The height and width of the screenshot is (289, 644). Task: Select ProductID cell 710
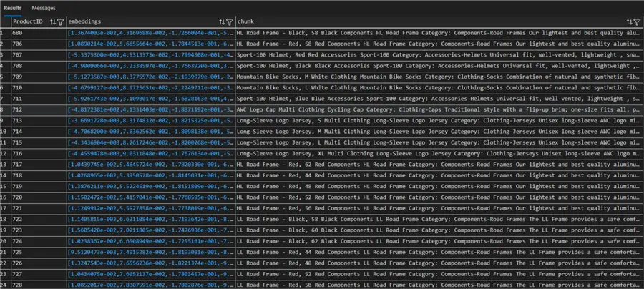(39, 87)
